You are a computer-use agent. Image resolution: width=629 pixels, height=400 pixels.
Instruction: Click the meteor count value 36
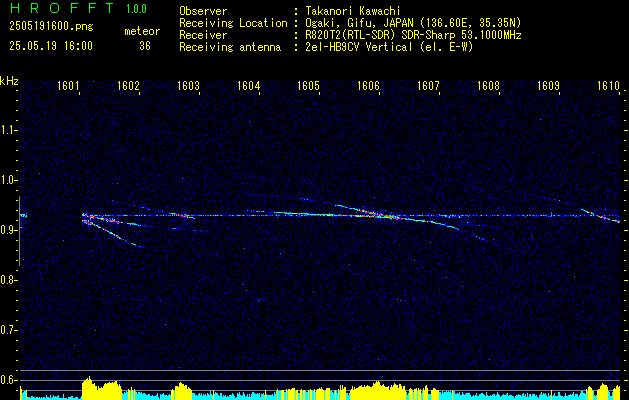(145, 46)
